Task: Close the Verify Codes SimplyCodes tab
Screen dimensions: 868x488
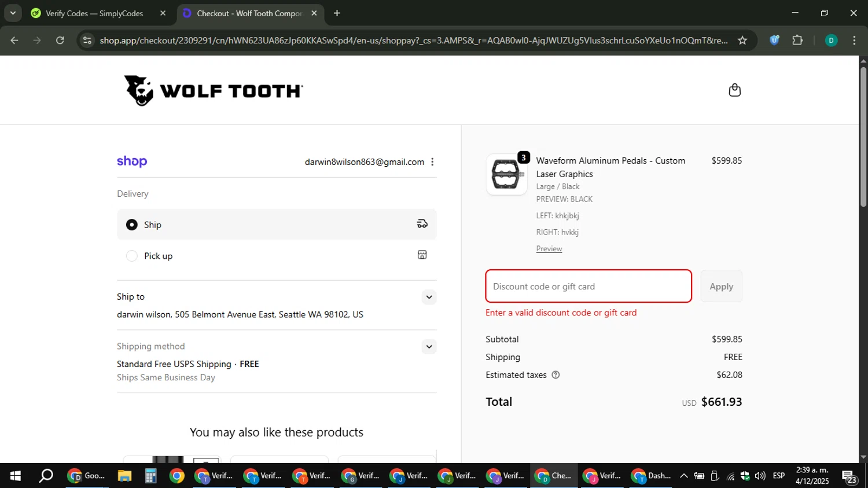Action: (163, 13)
